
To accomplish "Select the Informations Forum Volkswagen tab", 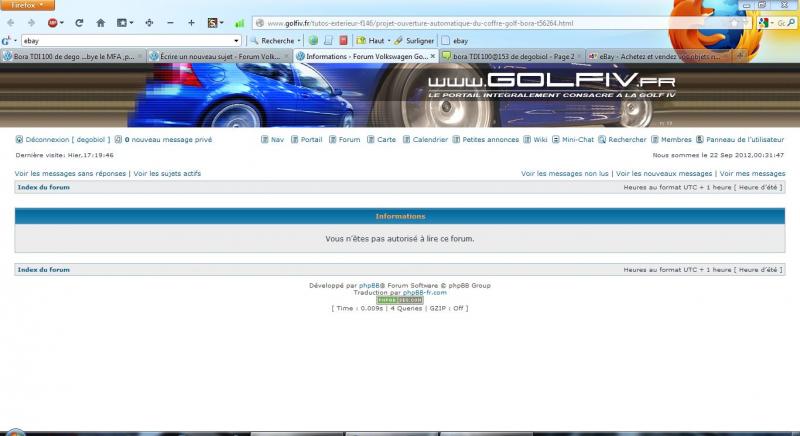I will click(x=366, y=57).
